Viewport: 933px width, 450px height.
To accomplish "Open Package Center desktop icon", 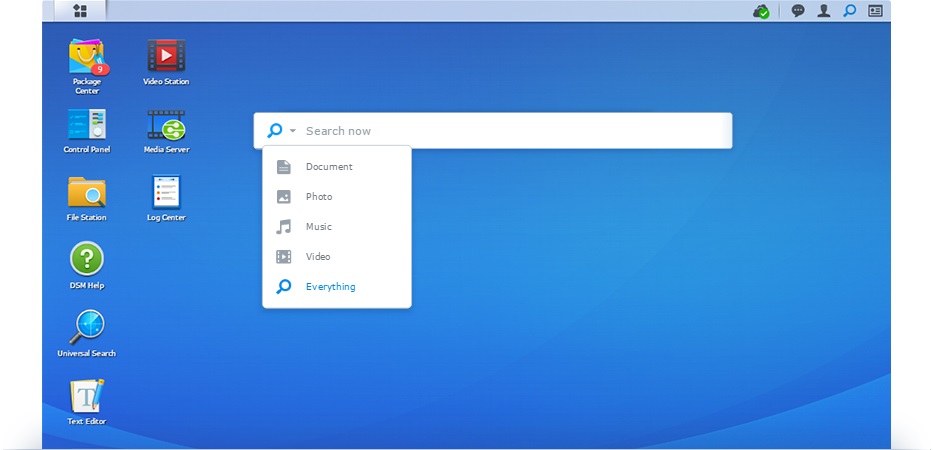I will (x=87, y=57).
